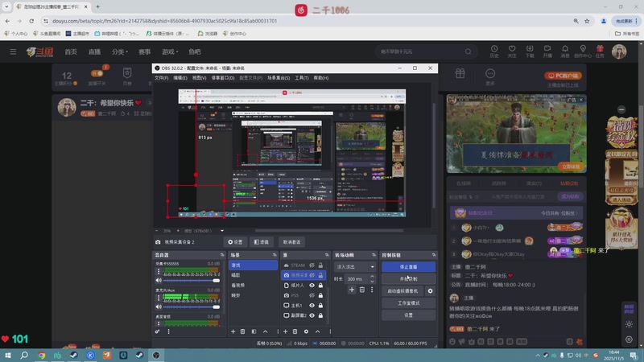Screen dimensions: 644x362
Task: Toggle visibility of the STEAM source
Action: (x=312, y=265)
